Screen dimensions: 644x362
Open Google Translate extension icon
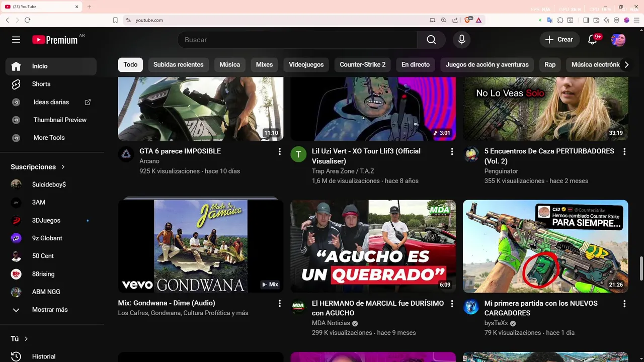(x=550, y=20)
